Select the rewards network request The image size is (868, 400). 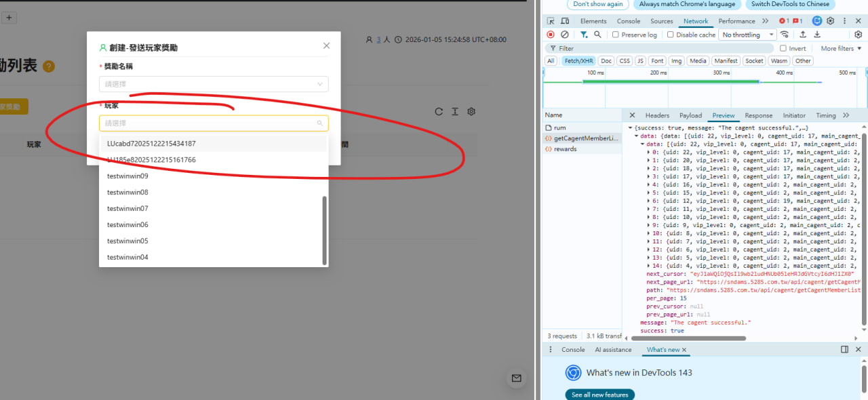click(x=565, y=149)
